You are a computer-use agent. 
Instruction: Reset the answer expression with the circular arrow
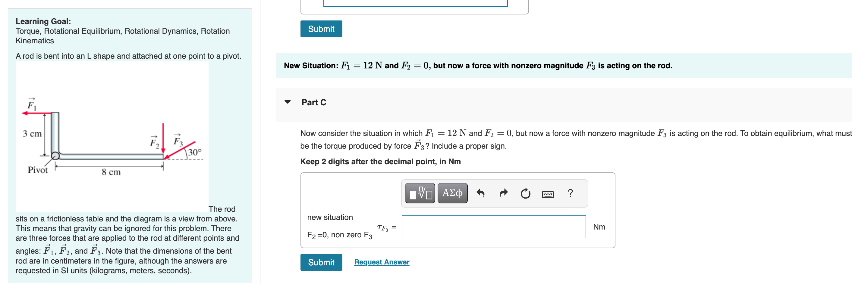(526, 193)
